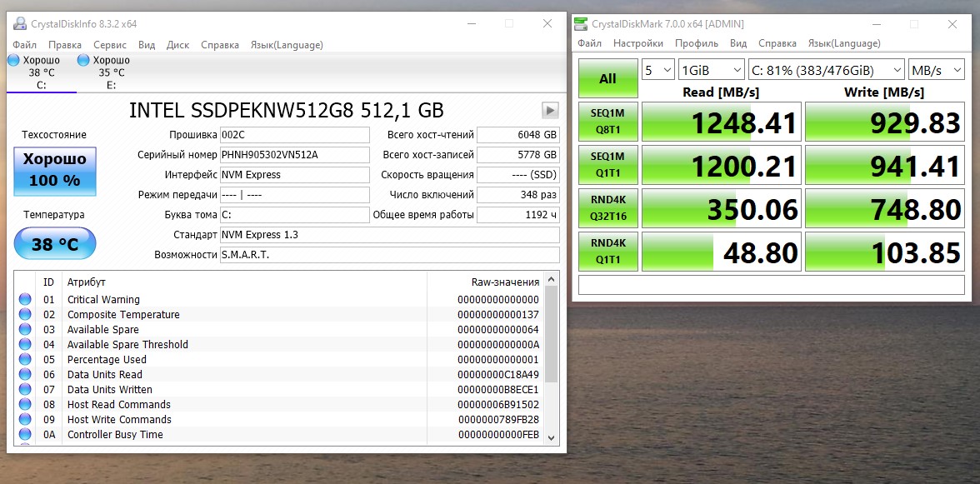Open Сервис menu in CrystalDiskInfo
Viewport: 980px width, 484px height.
(x=110, y=45)
